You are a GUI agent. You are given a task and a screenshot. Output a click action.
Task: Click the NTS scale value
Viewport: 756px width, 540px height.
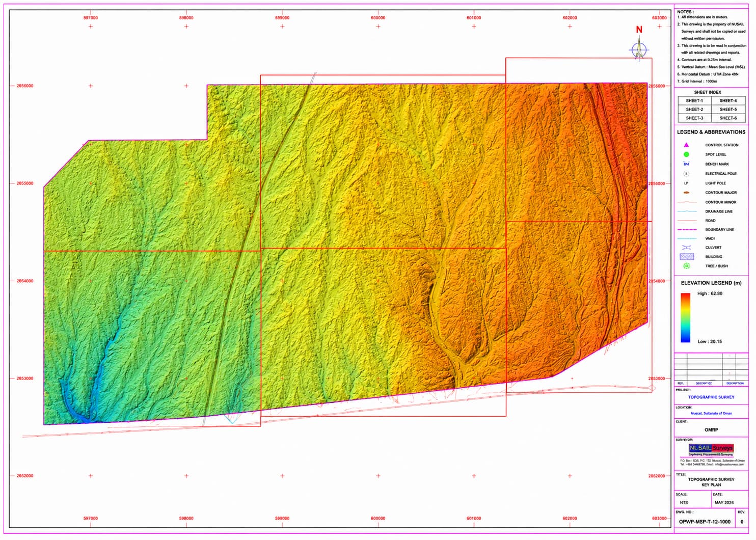pos(684,503)
